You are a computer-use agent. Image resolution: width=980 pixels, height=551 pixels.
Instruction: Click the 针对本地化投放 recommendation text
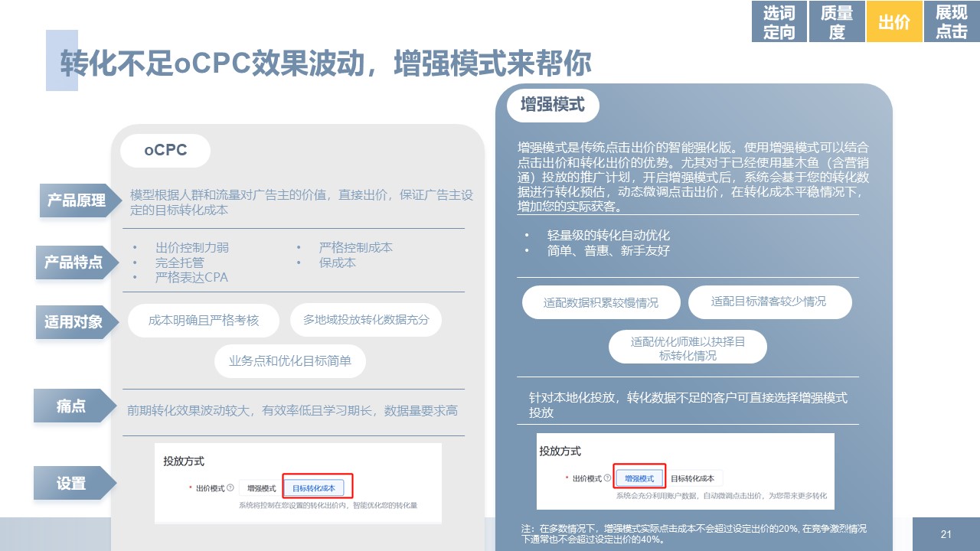pos(688,405)
